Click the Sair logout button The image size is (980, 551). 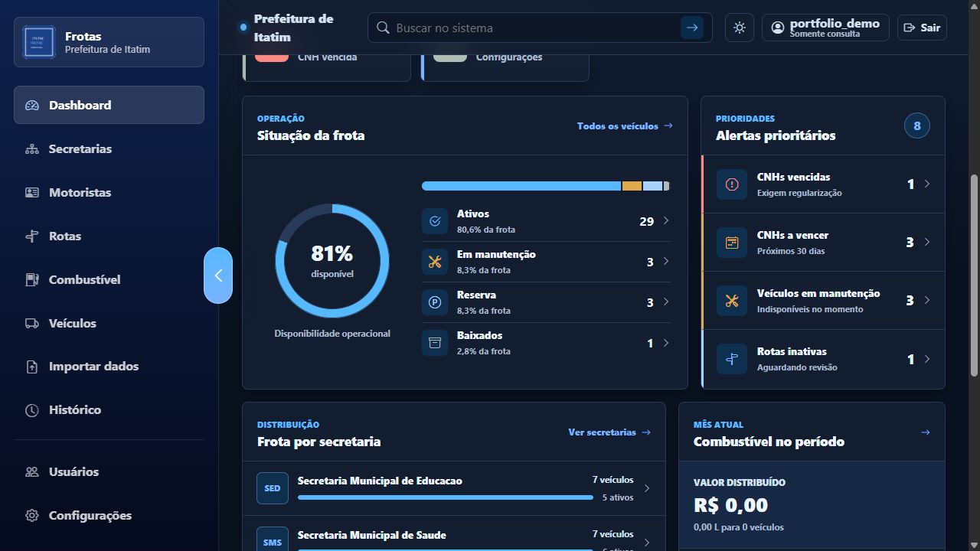pos(922,28)
